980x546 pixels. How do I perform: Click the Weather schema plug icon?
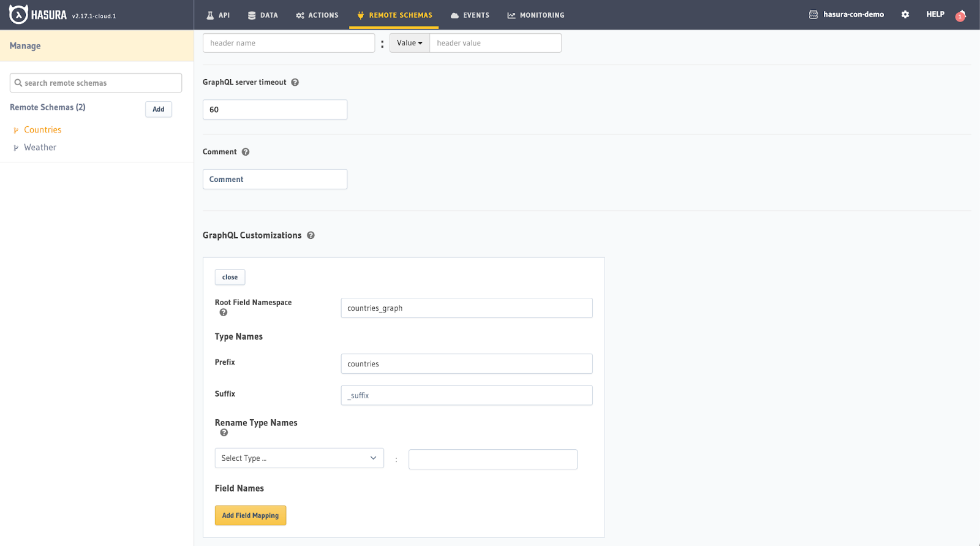click(16, 148)
